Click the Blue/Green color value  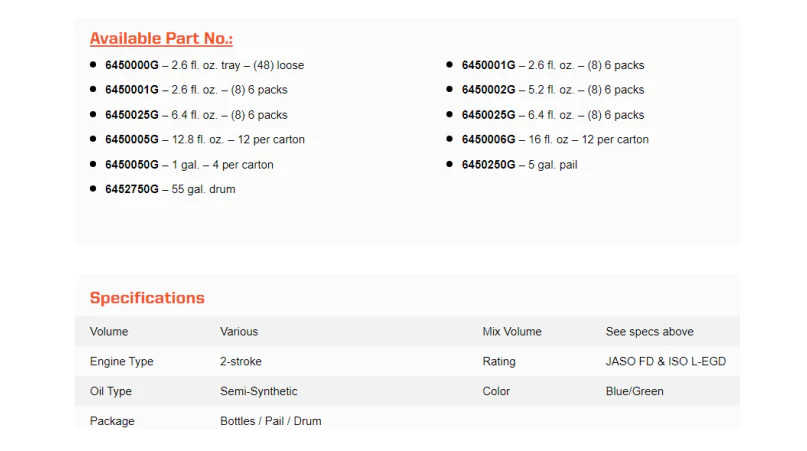(635, 391)
